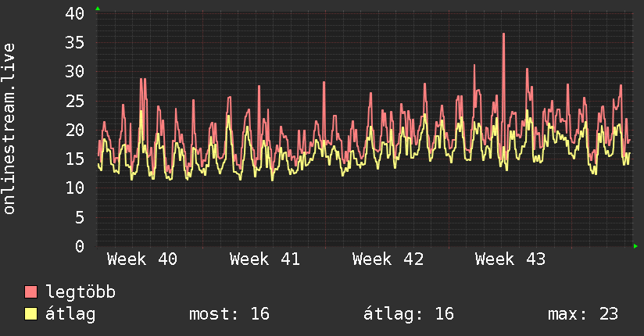Screen dimensions: 644x336
Task: Click the Week 42 axis label
Action: pyautogui.click(x=388, y=259)
